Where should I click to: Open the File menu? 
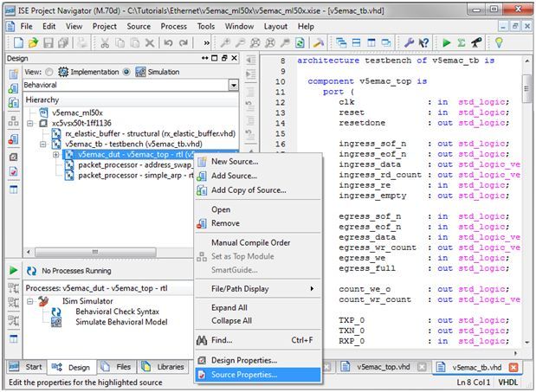[x=26, y=26]
